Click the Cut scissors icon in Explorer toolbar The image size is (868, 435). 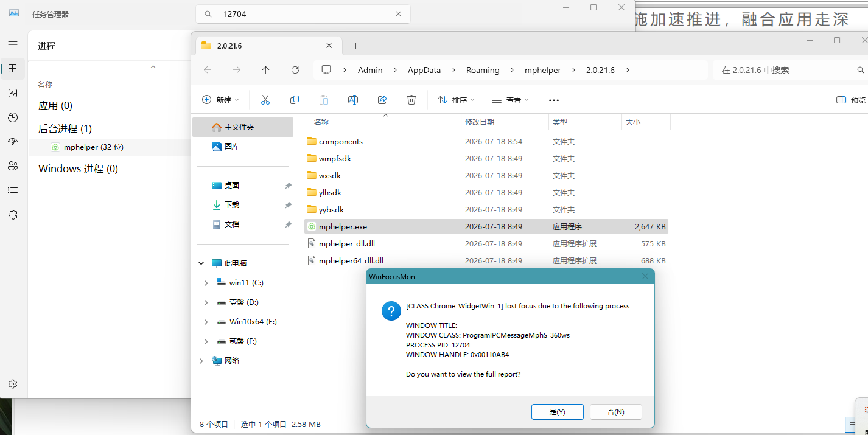tap(265, 100)
